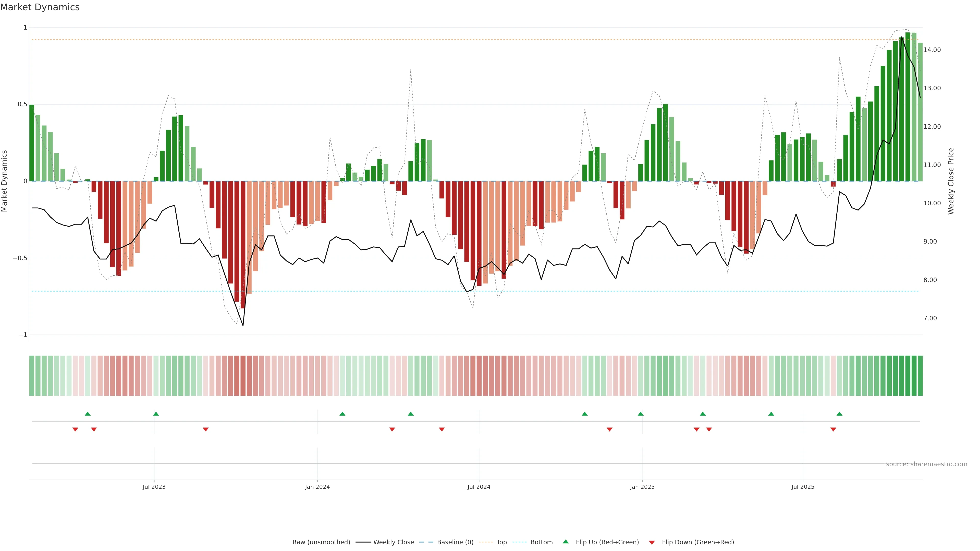Click the Jan 2024 x-axis label
The height and width of the screenshot is (551, 980).
coord(317,487)
